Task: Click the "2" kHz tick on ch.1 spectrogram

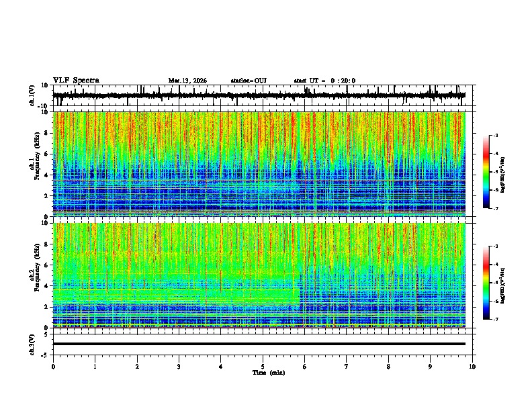Action: click(46, 196)
